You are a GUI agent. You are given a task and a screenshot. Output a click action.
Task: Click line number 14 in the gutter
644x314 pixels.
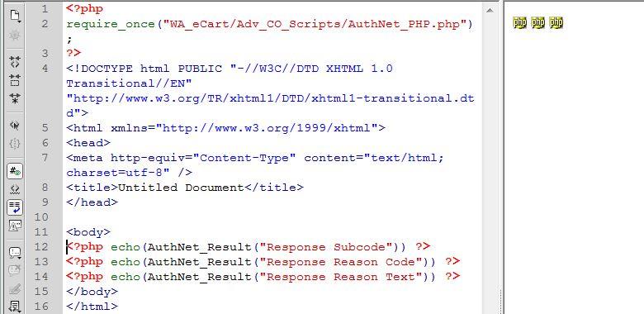tap(41, 276)
